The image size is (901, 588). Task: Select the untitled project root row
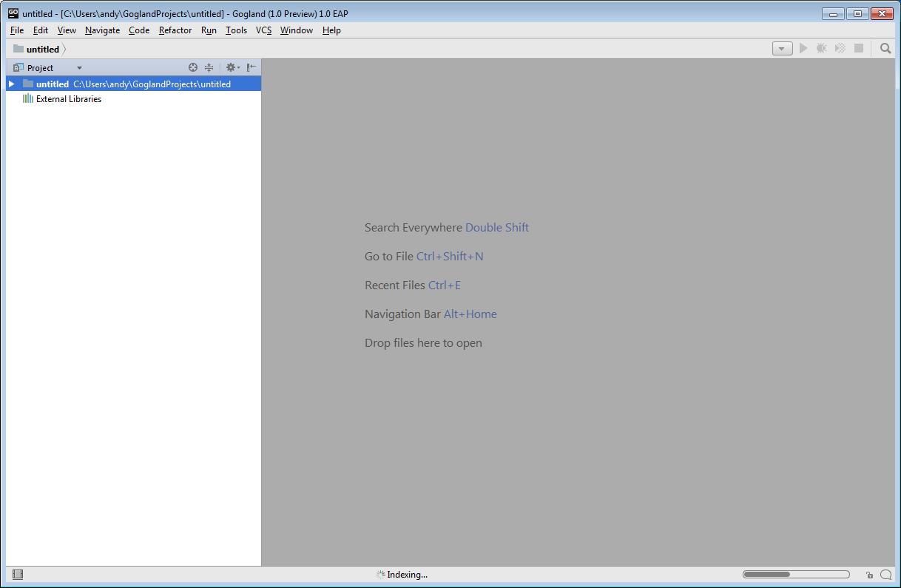pos(133,84)
